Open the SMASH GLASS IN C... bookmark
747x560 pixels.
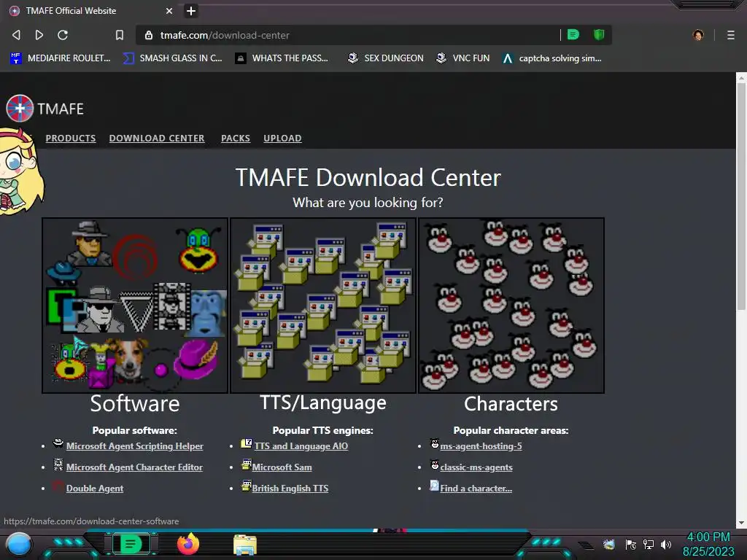point(172,58)
